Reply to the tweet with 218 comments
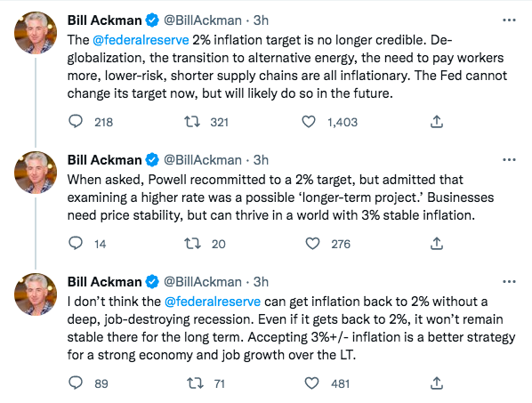Viewport: 532px width, 403px height. [x=76, y=121]
